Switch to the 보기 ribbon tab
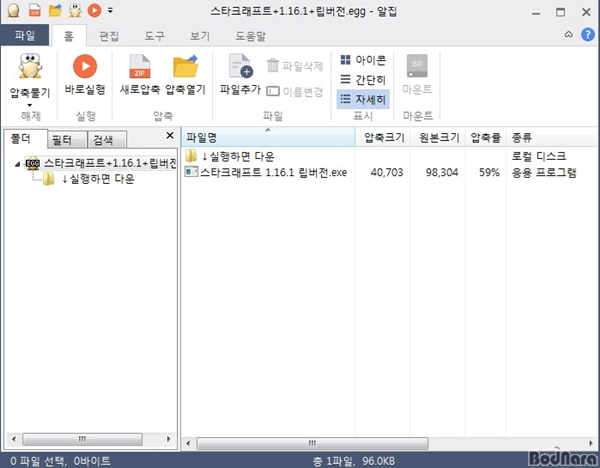Image resolution: width=600 pixels, height=468 pixels. click(200, 36)
